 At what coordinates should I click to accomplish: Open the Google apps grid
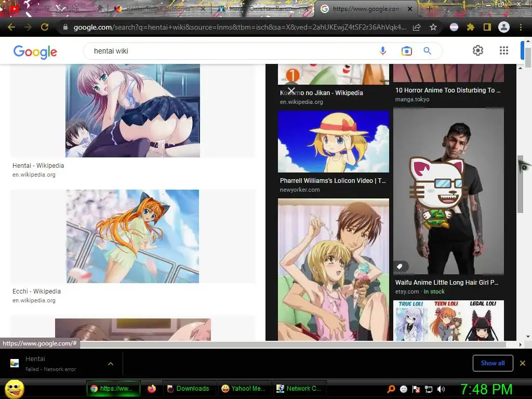(504, 50)
